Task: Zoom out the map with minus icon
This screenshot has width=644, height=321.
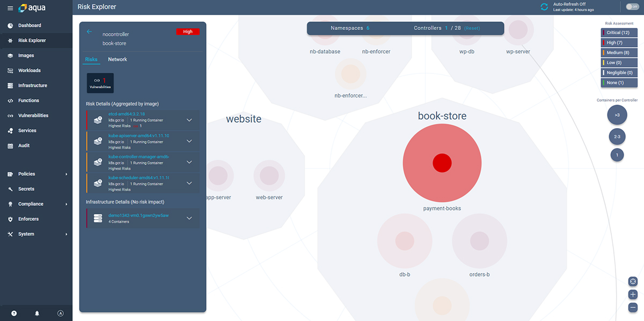Action: pyautogui.click(x=633, y=308)
